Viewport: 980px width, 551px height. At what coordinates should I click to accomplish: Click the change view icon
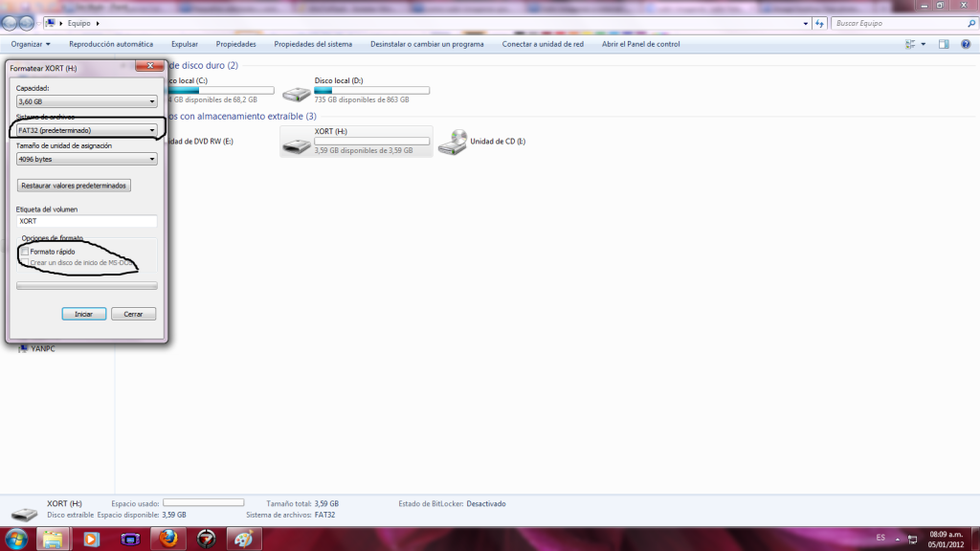click(x=910, y=44)
